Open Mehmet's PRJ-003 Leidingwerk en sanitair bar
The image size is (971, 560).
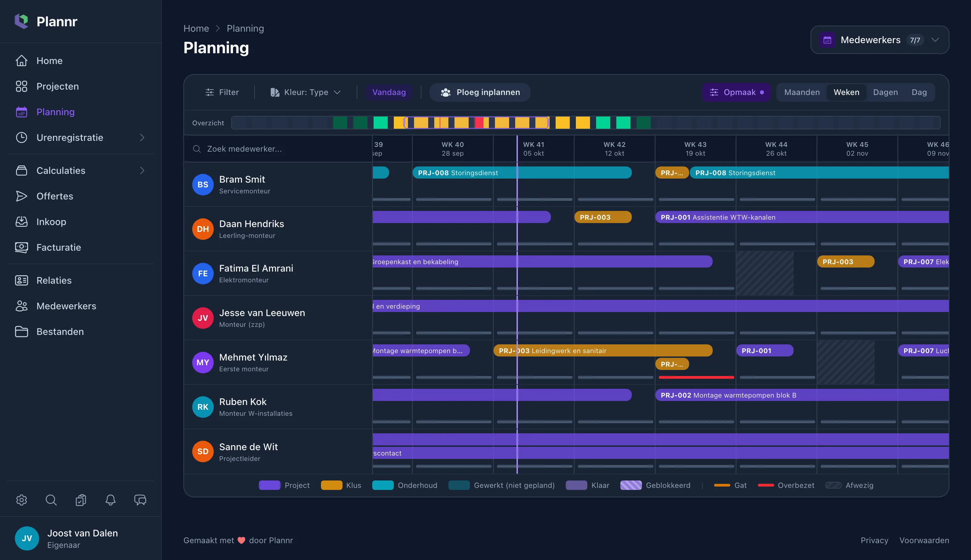click(603, 350)
